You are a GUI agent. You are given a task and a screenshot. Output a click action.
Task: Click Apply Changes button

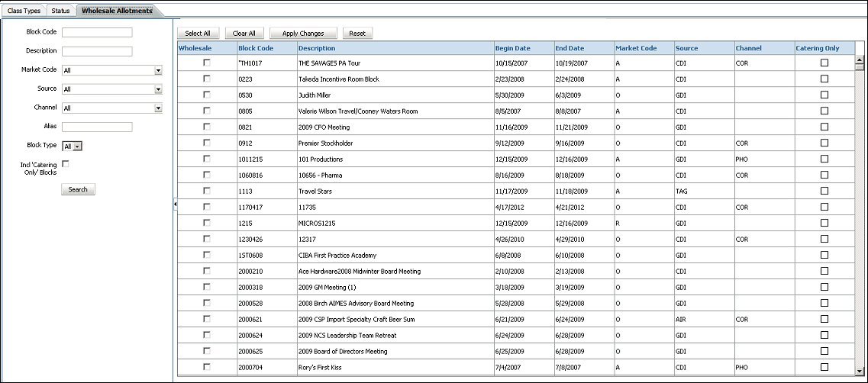point(303,34)
